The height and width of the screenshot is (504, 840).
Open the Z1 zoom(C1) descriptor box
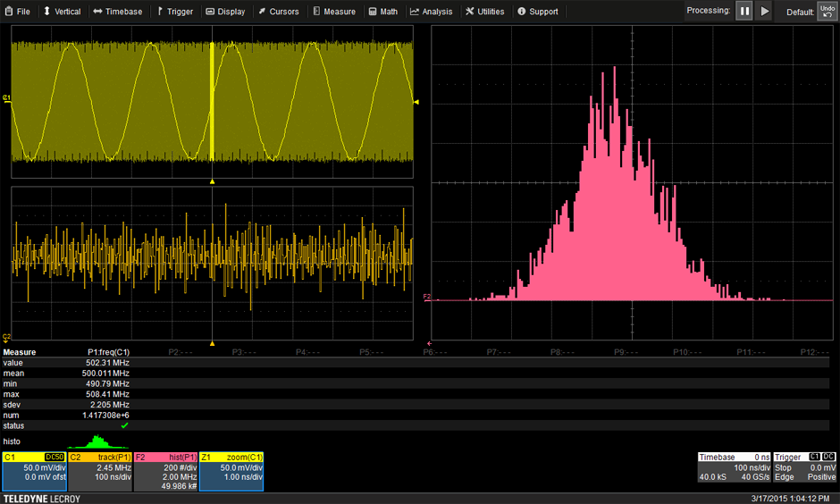[231, 471]
